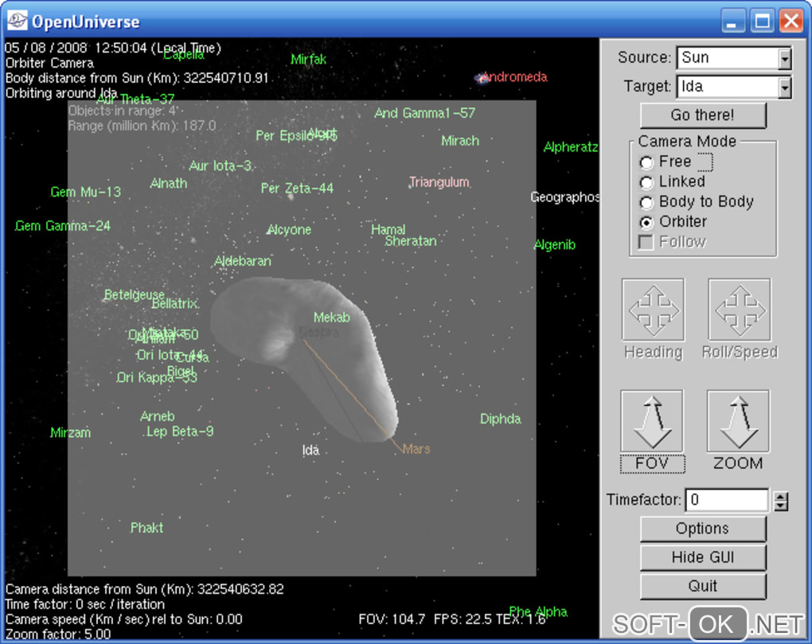Click the Diphda star label

coord(500,419)
